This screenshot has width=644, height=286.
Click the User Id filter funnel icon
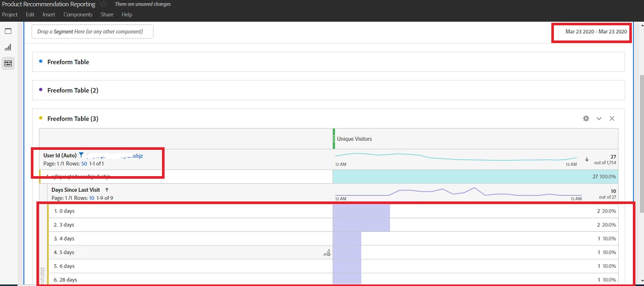pyautogui.click(x=81, y=155)
